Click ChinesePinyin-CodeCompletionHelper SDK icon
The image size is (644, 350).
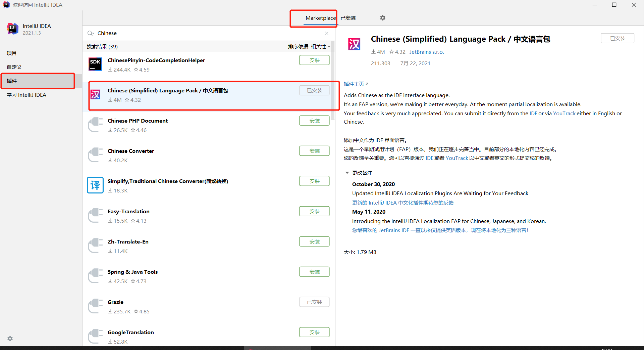pyautogui.click(x=95, y=64)
